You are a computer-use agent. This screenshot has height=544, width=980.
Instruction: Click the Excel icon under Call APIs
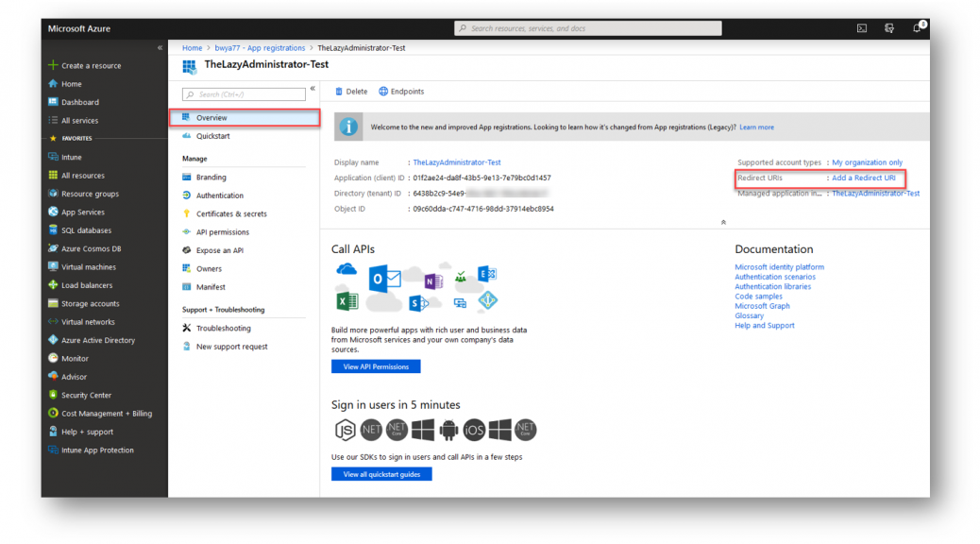coord(346,300)
